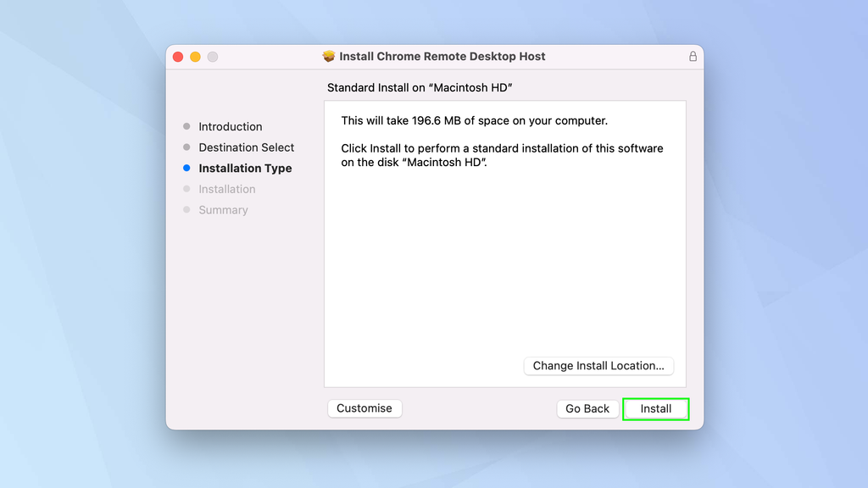The height and width of the screenshot is (488, 868).
Task: Open the Customise installation options
Action: pos(364,408)
